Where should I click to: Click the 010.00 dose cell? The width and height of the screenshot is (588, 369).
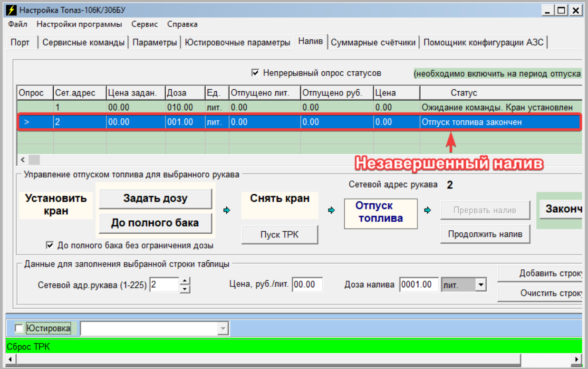pos(185,107)
